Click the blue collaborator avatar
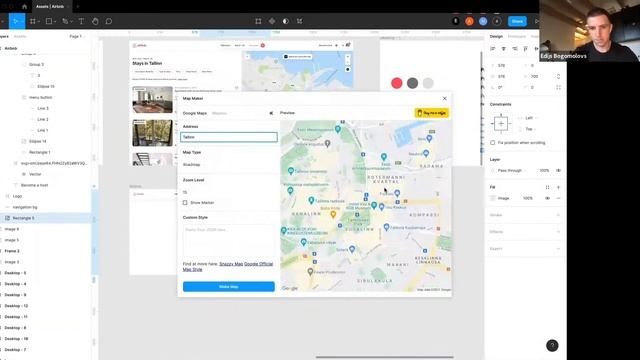This screenshot has height=360, width=640. coord(483,21)
